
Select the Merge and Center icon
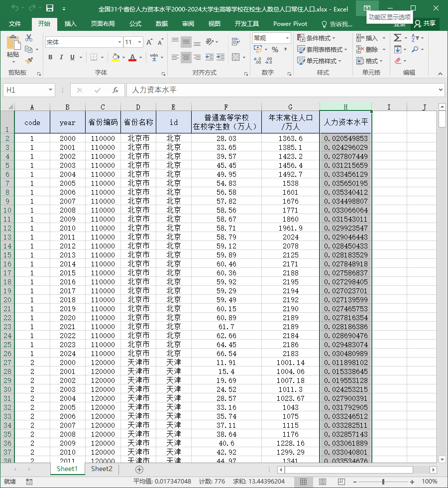click(x=236, y=57)
